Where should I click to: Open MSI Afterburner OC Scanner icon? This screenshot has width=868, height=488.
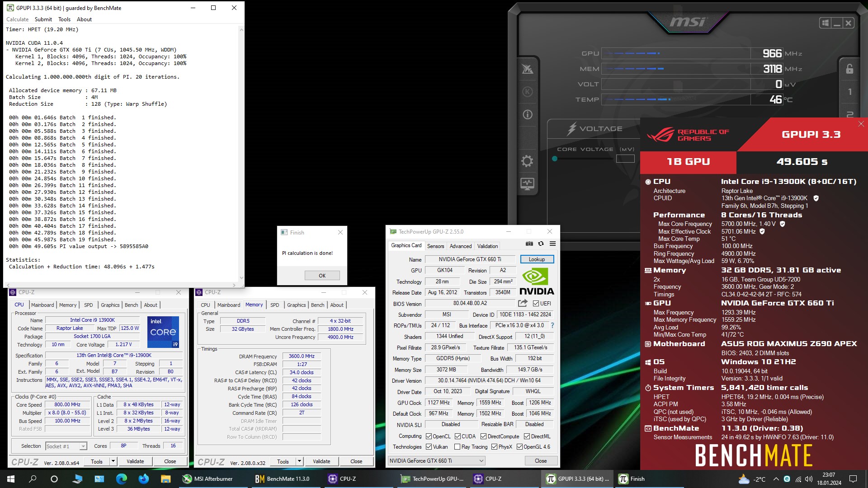(527, 69)
